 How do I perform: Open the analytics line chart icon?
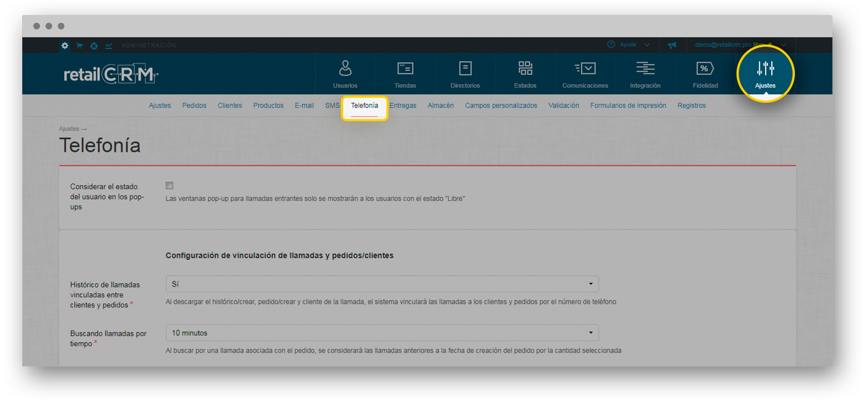tap(109, 46)
